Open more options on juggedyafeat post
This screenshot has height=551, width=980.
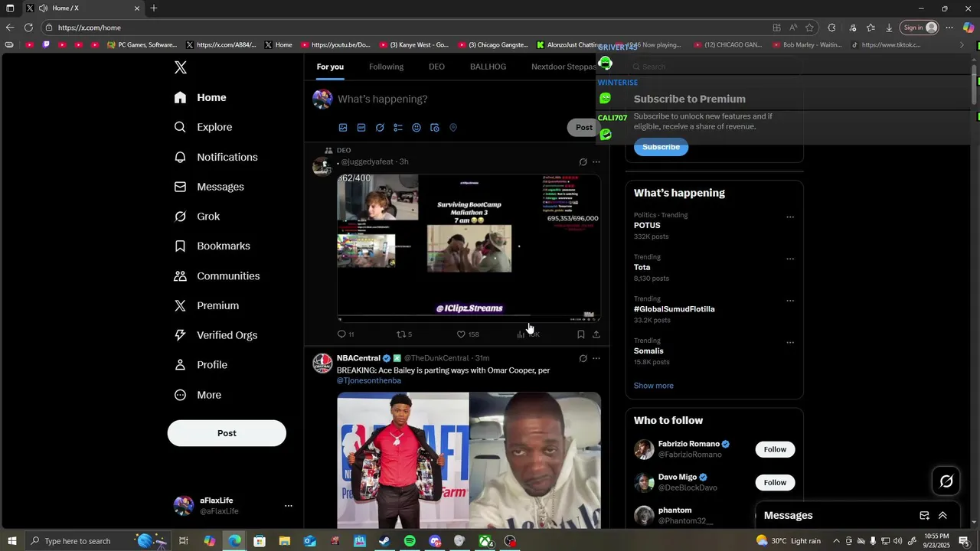(596, 162)
